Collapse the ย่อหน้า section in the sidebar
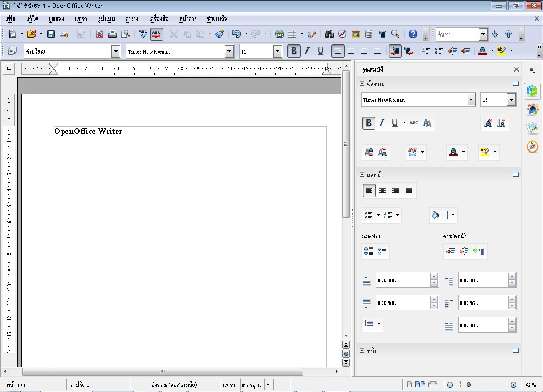The width and height of the screenshot is (543, 392). click(362, 175)
